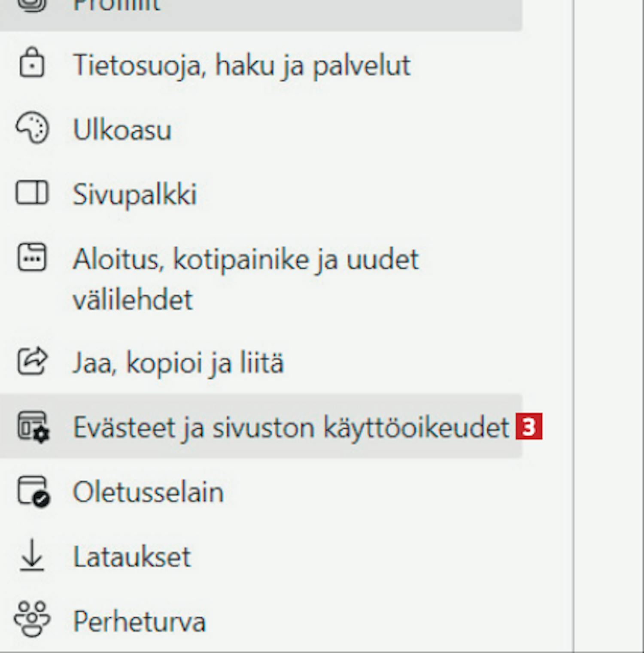The width and height of the screenshot is (644, 653).
Task: Select the Sivupalkki settings entry
Action: pyautogui.click(x=135, y=194)
